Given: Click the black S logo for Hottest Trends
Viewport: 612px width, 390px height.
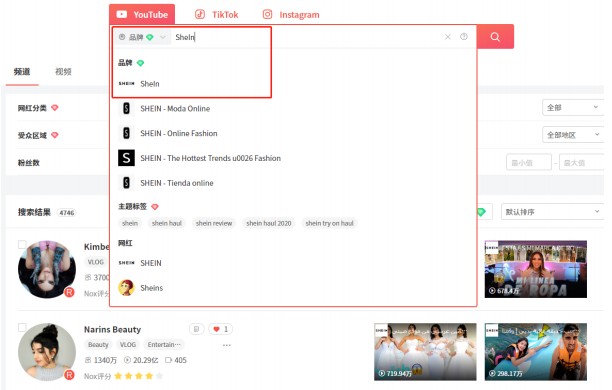Looking at the screenshot, I should click(x=126, y=158).
